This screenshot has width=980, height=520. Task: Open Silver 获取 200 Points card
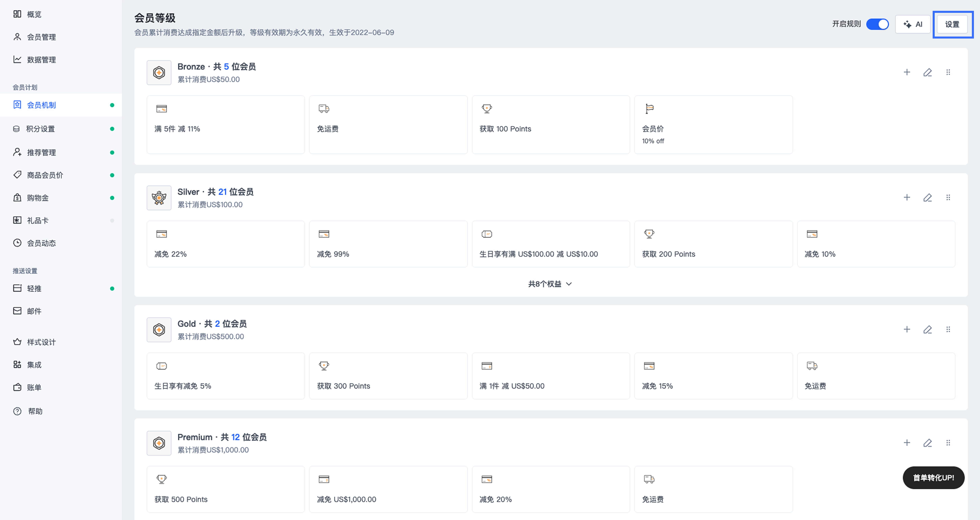[x=713, y=244]
